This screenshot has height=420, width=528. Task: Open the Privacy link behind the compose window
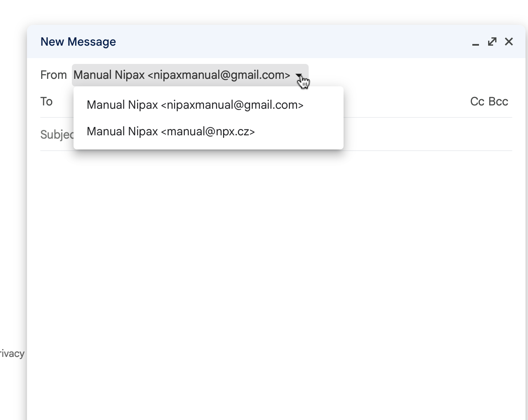12,354
